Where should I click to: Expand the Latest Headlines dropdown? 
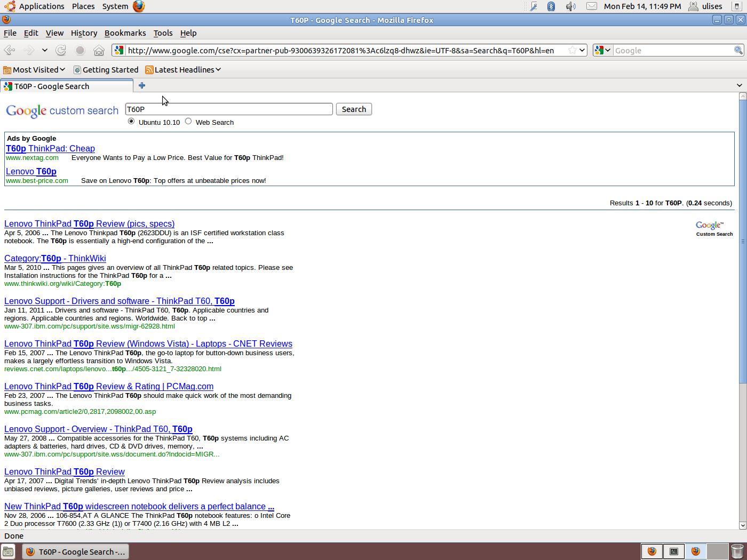[x=184, y=70]
